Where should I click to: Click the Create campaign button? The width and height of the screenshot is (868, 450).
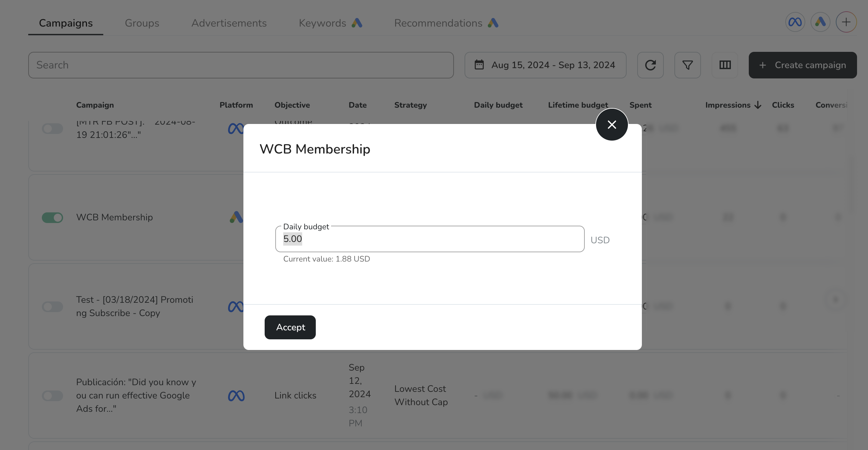[803, 65]
